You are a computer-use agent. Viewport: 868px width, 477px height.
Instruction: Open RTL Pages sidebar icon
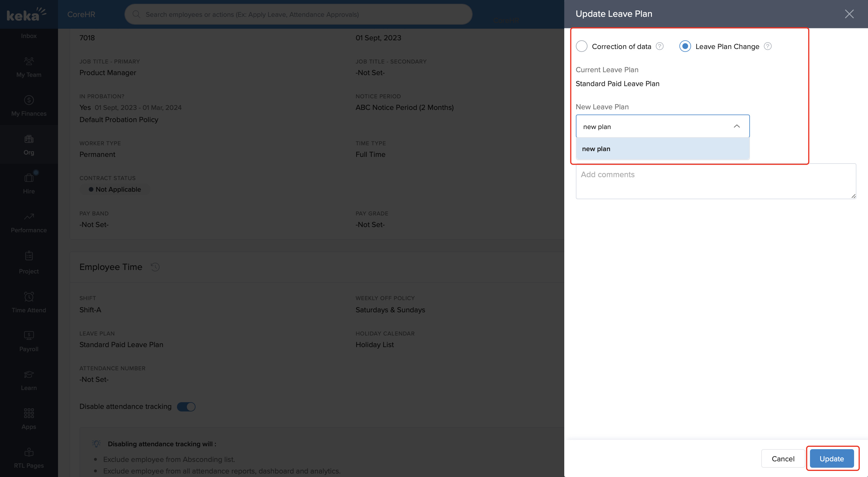[29, 452]
